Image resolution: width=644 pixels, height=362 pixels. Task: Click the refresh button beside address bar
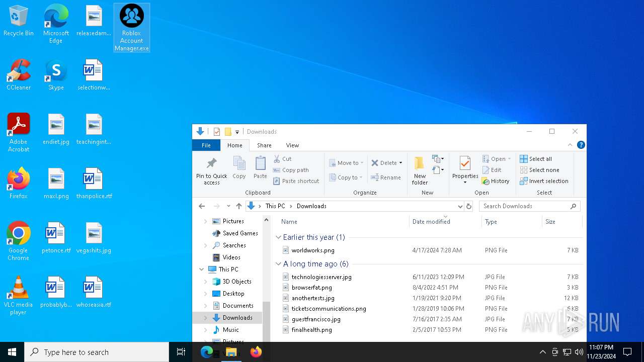(x=469, y=206)
